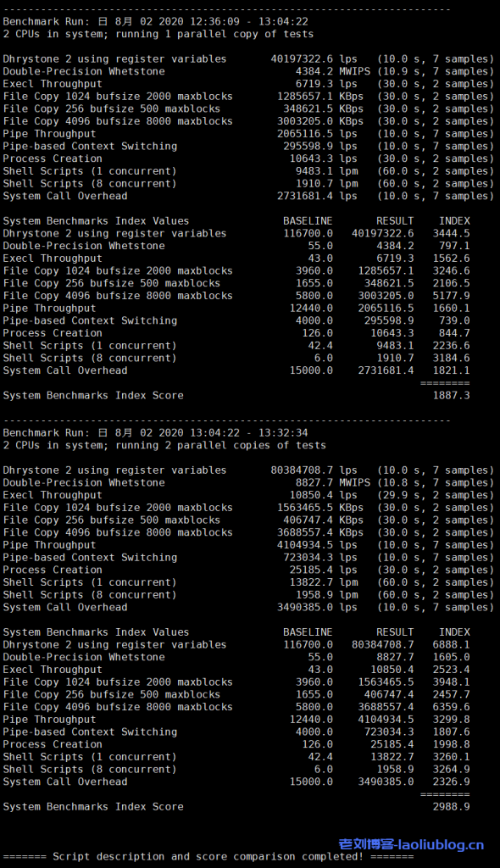Select the index value 3299.8
Viewport: 500px width, 868px height.
(x=452, y=720)
